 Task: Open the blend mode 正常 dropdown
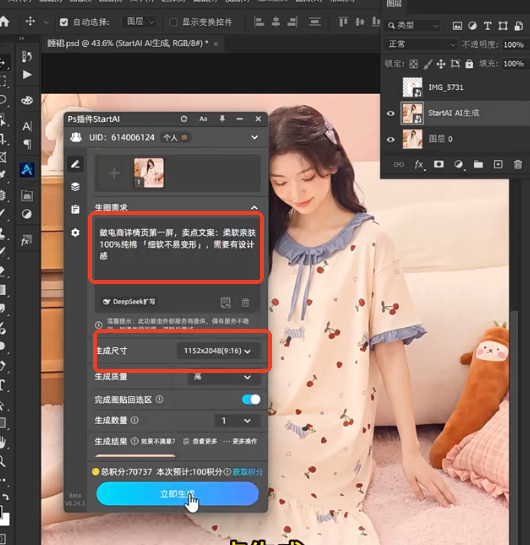tap(421, 44)
